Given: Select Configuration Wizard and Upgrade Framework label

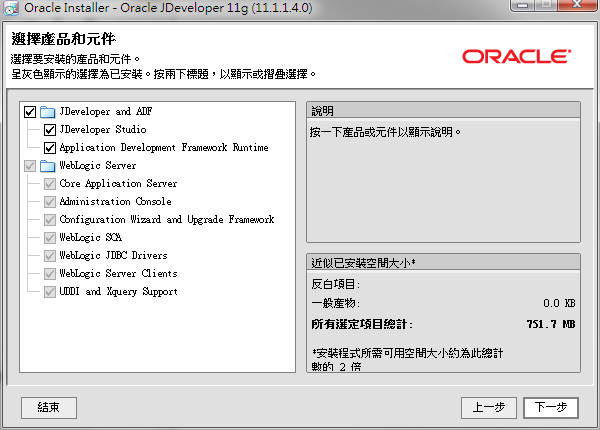Looking at the screenshot, I should point(166,220).
